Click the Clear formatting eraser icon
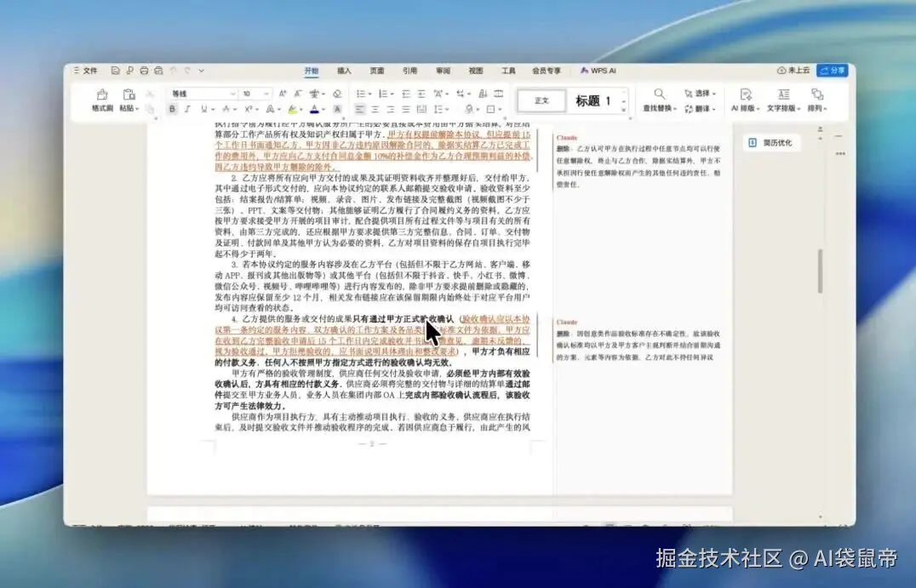 pos(337,94)
